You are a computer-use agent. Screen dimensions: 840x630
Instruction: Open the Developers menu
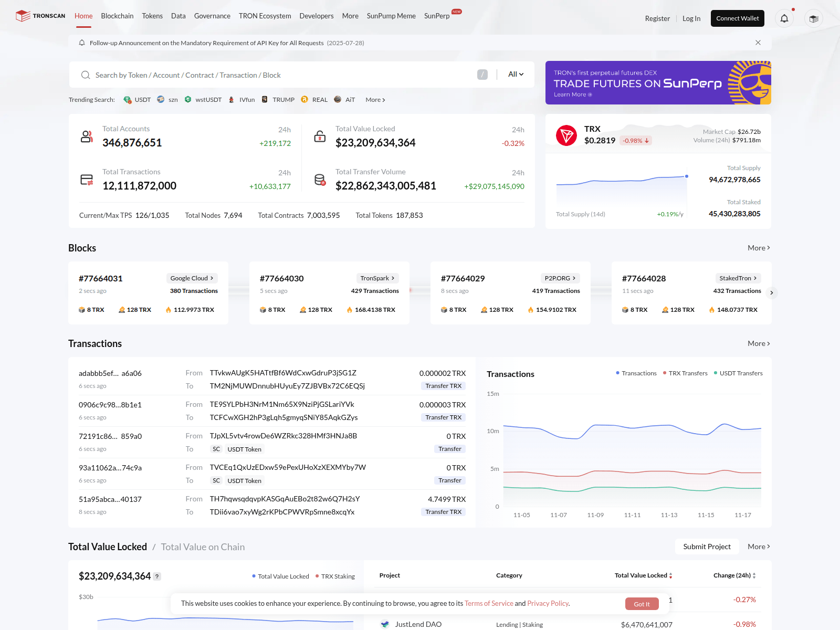click(317, 16)
